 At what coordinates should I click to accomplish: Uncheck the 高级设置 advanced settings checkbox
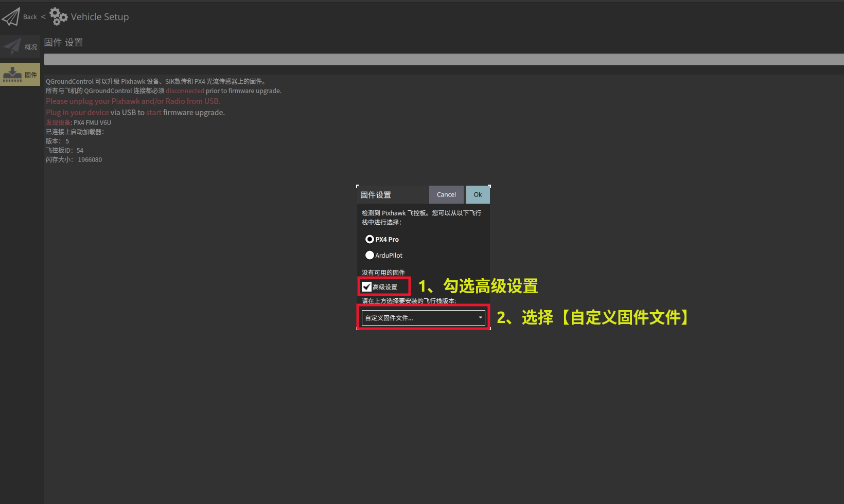click(x=366, y=286)
